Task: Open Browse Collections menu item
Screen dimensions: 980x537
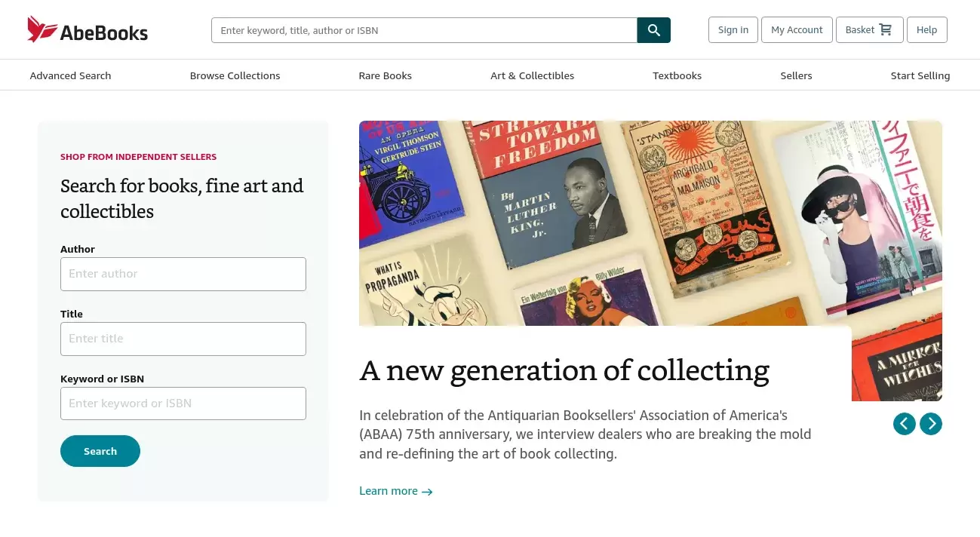Action: pyautogui.click(x=235, y=75)
